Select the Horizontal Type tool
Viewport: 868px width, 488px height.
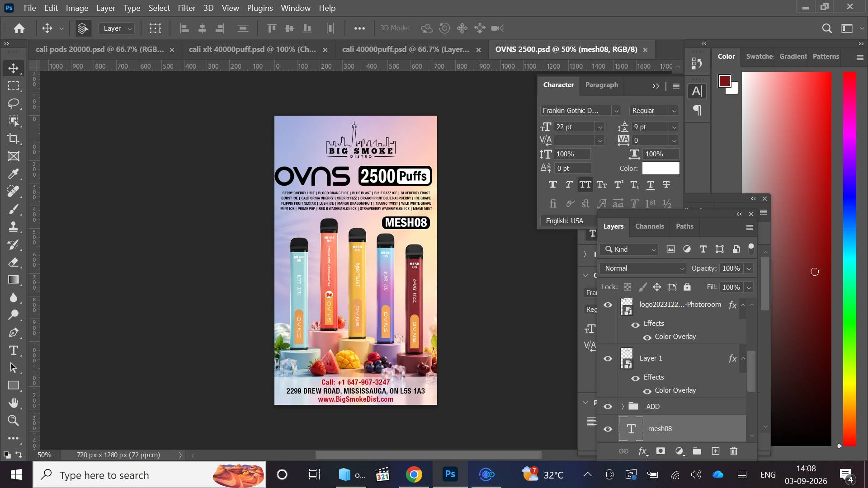(x=14, y=350)
